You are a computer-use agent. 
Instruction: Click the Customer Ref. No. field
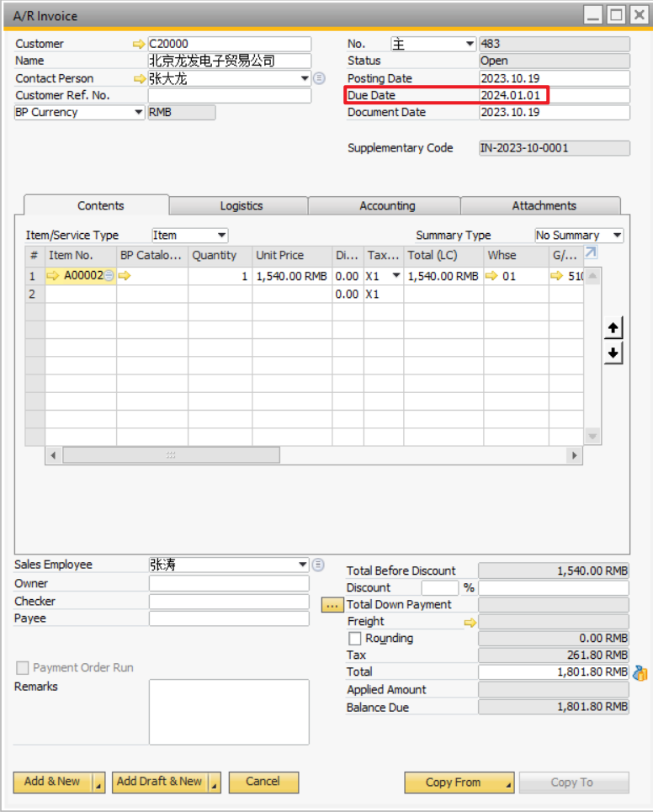coord(230,95)
